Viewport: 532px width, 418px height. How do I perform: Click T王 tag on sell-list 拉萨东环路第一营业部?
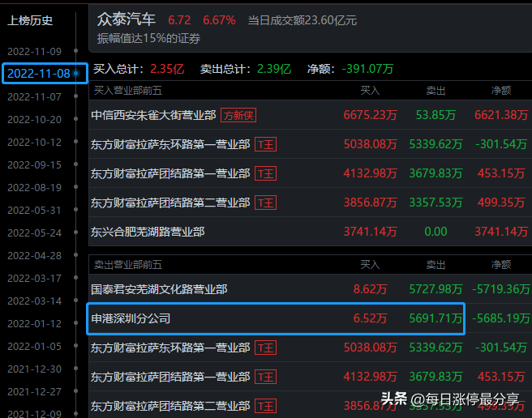[x=265, y=348]
